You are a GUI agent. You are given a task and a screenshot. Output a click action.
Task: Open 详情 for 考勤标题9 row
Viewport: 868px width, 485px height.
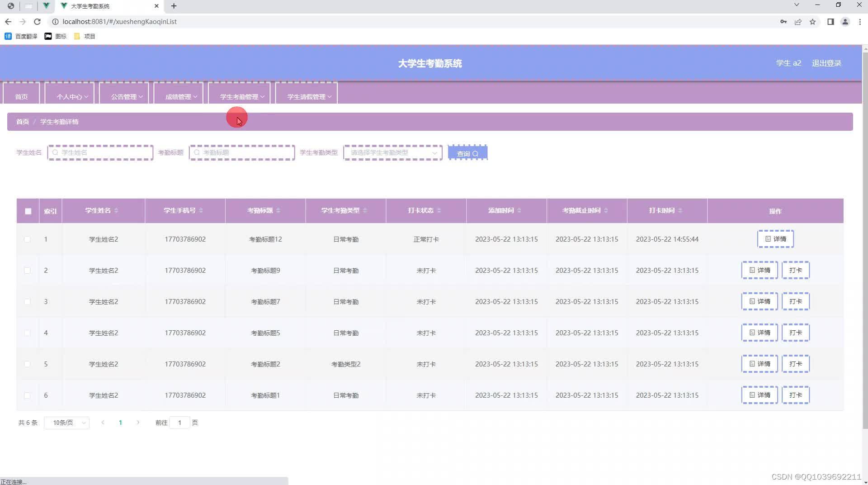coord(759,270)
